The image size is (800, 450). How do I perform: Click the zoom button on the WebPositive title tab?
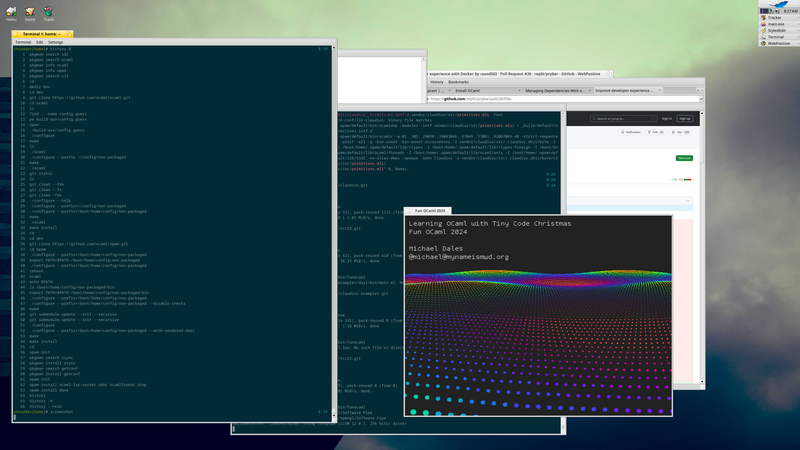[x=609, y=74]
